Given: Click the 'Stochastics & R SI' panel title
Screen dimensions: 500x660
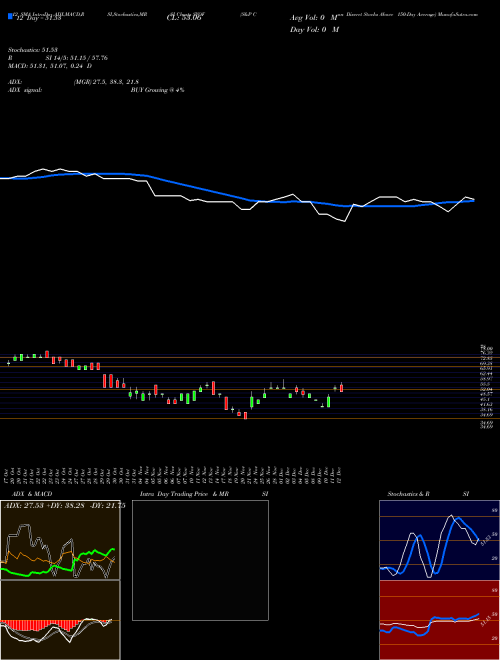Looking at the screenshot, I should coord(428,494).
